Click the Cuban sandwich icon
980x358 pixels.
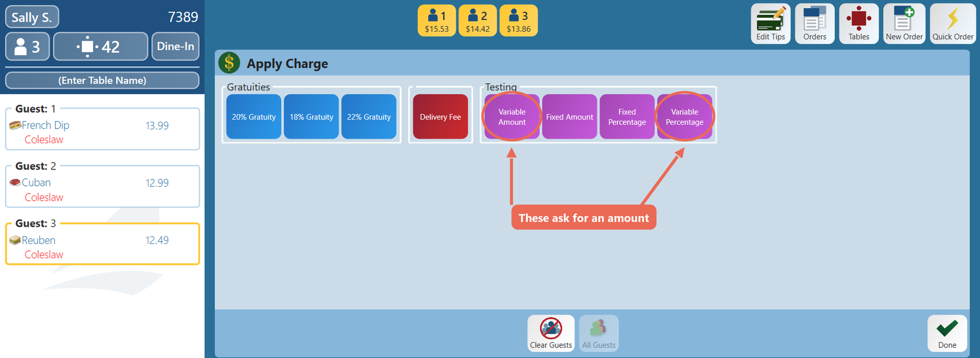(x=15, y=183)
